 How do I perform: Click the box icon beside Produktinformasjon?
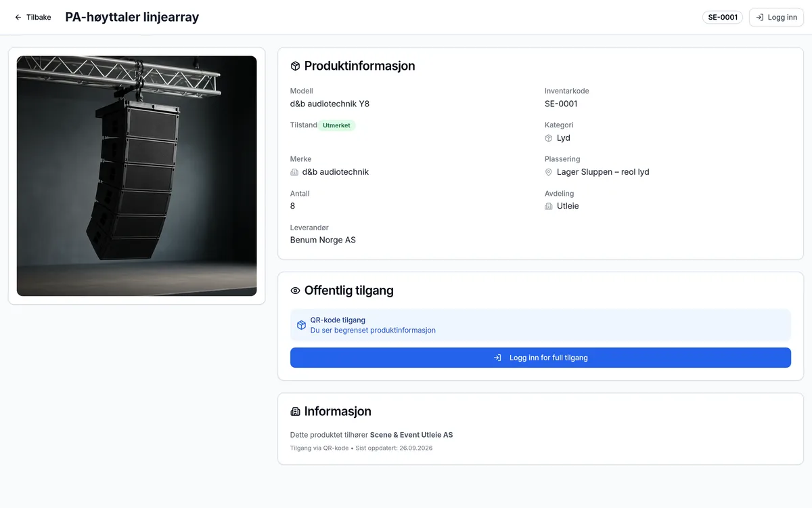pyautogui.click(x=295, y=66)
